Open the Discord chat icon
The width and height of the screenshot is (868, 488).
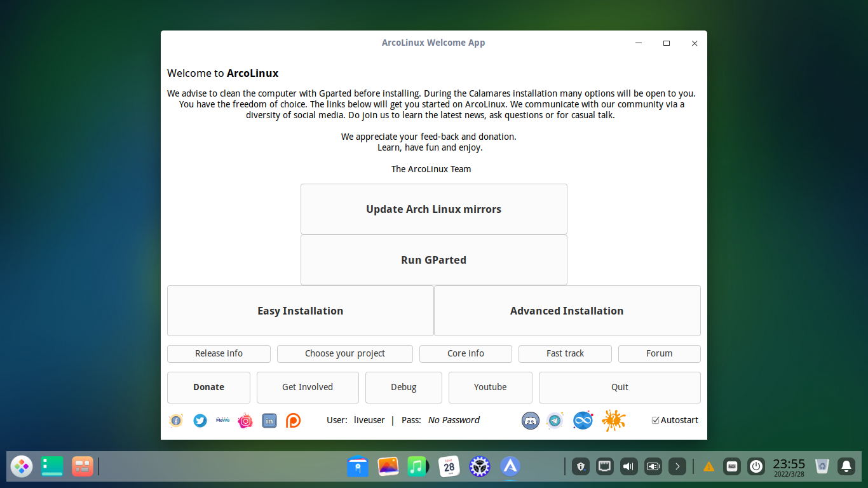531,421
